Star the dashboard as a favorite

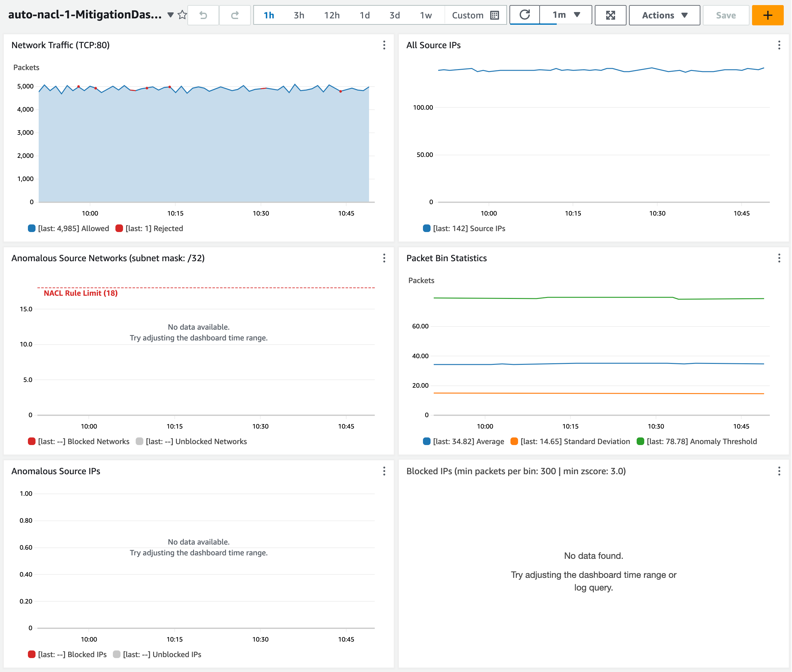[183, 15]
